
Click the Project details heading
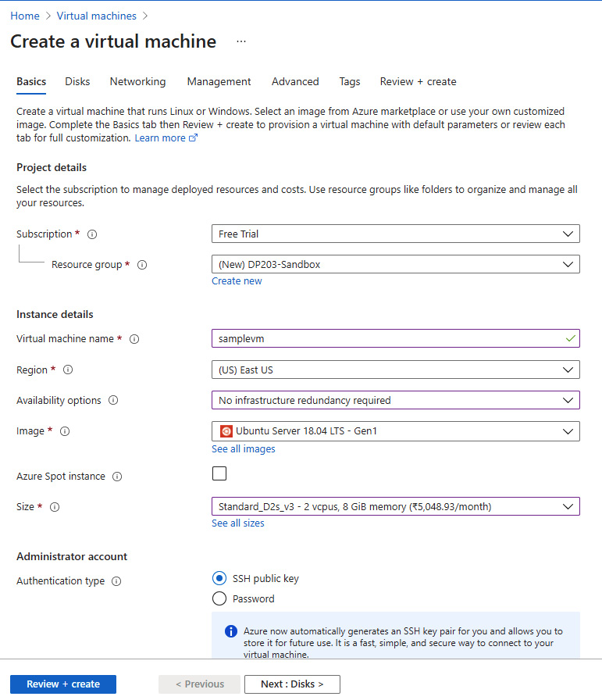point(52,167)
